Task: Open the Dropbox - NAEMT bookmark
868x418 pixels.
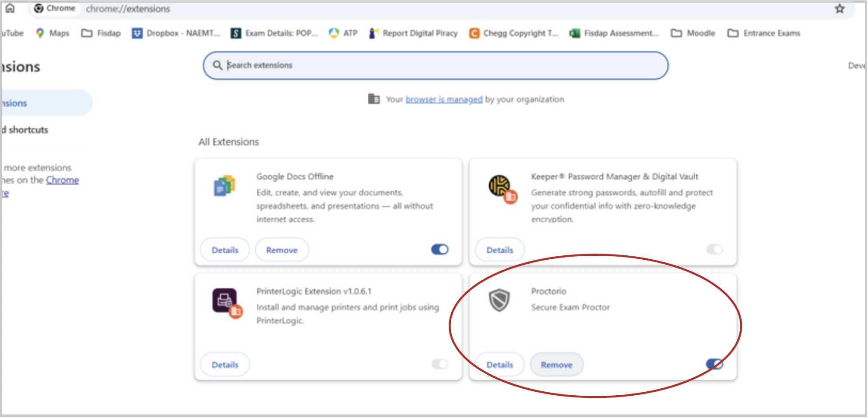Action: pyautogui.click(x=176, y=33)
